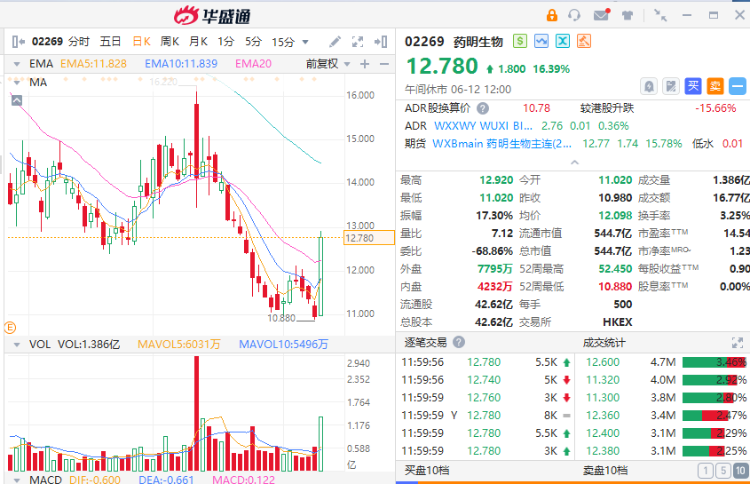Image resolution: width=750 pixels, height=484 pixels.
Task: Select the 周K weekly candlestick tab
Action: (x=169, y=42)
